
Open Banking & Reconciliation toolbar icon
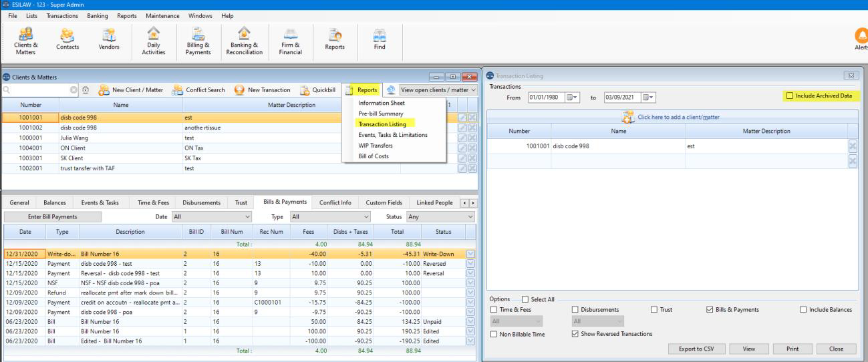click(245, 43)
